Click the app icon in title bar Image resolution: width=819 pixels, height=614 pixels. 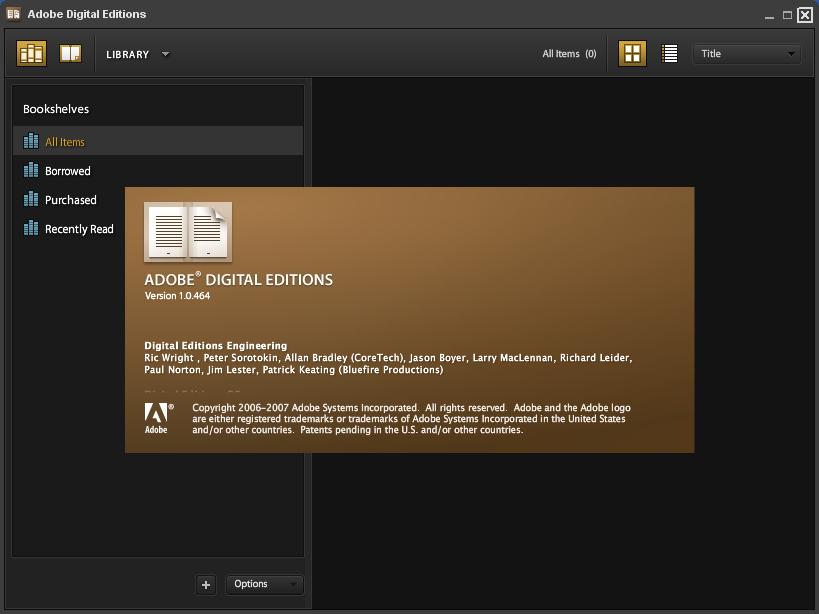tap(13, 14)
